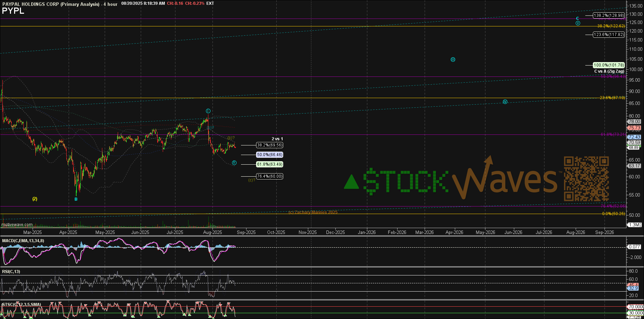
Task: Select the circled wave iv projection marker
Action: [505, 102]
